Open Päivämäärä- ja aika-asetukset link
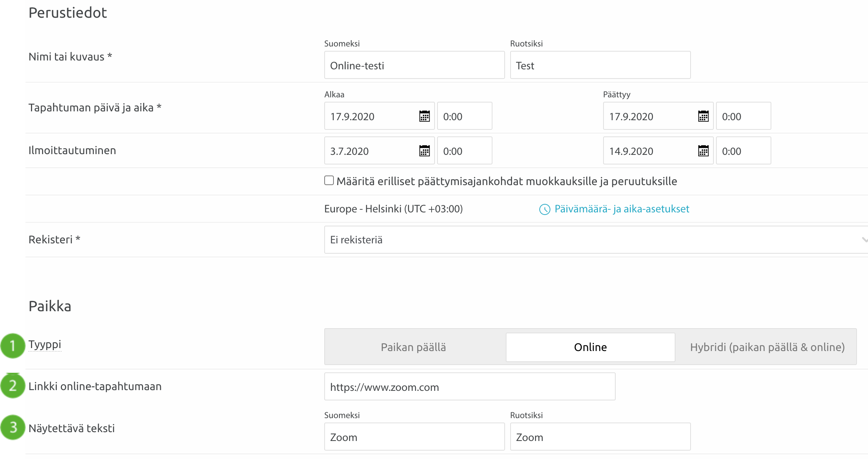 pos(622,209)
